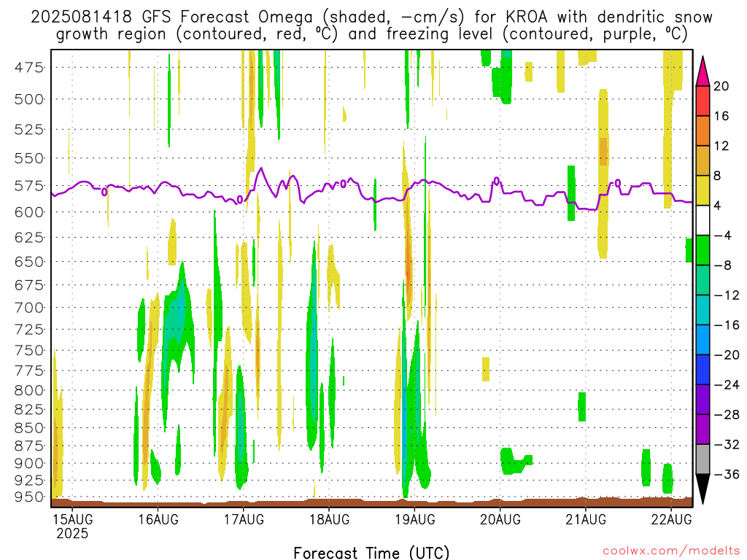
Task: Click the black downward arrow below the color bar
Action: click(703, 489)
